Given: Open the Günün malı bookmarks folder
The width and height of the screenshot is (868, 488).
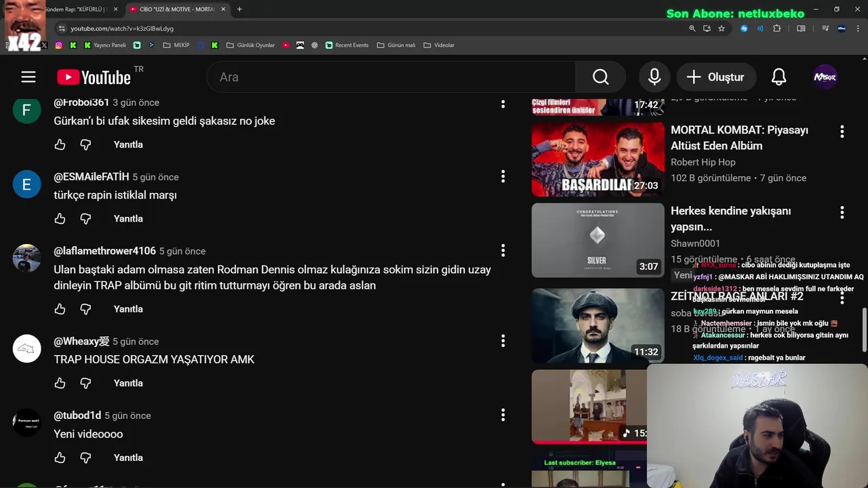Looking at the screenshot, I should [x=396, y=45].
